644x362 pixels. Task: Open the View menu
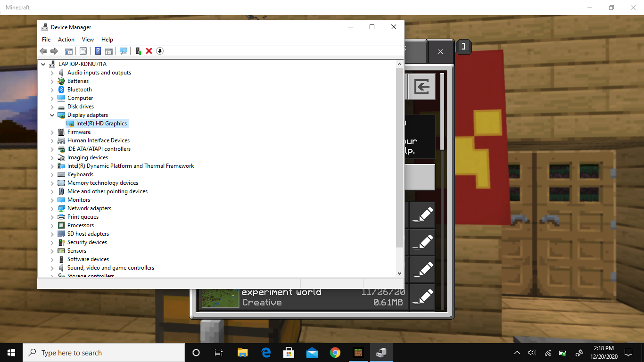click(88, 40)
